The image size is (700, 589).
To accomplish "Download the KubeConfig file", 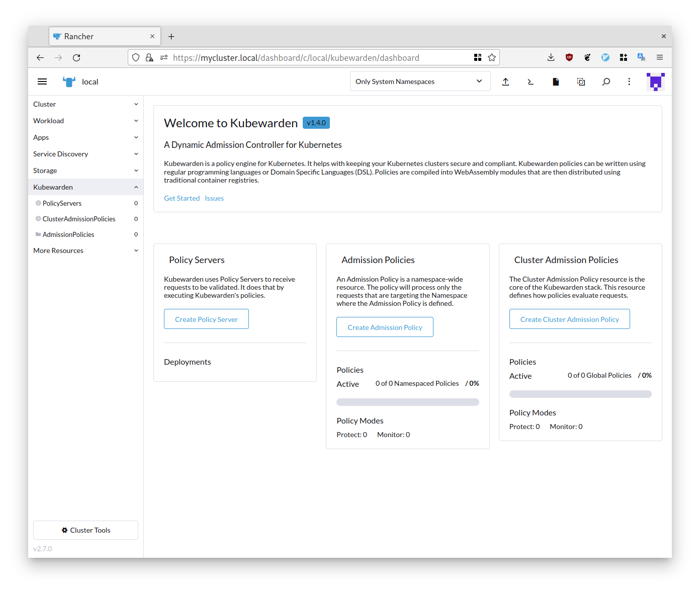I will pyautogui.click(x=556, y=81).
